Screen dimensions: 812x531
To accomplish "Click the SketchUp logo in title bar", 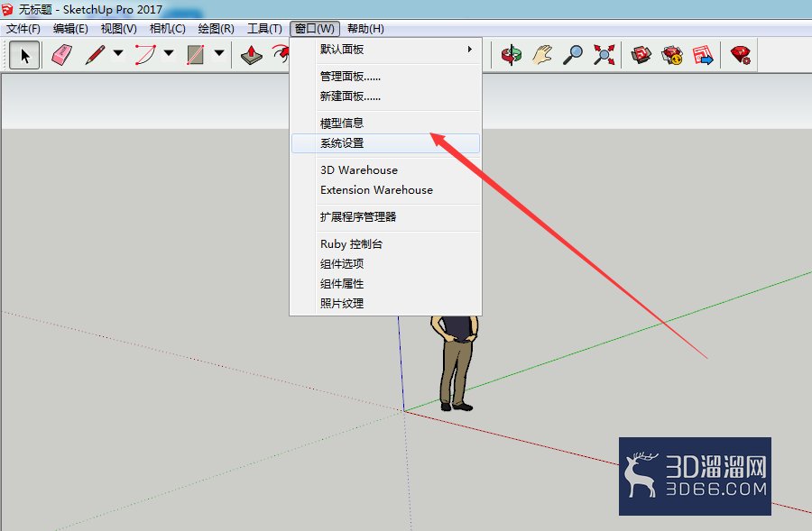I will pos(7,9).
